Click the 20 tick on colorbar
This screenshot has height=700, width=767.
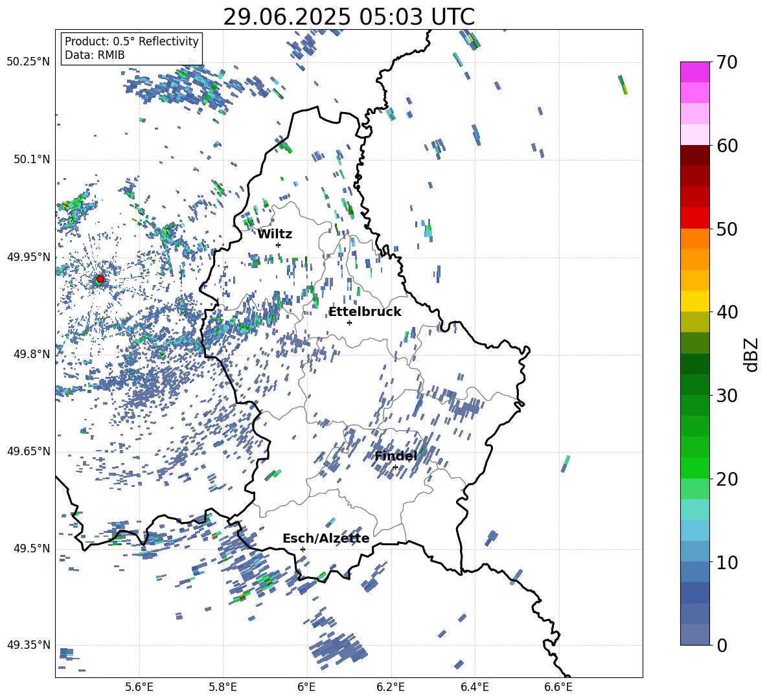pos(727,479)
